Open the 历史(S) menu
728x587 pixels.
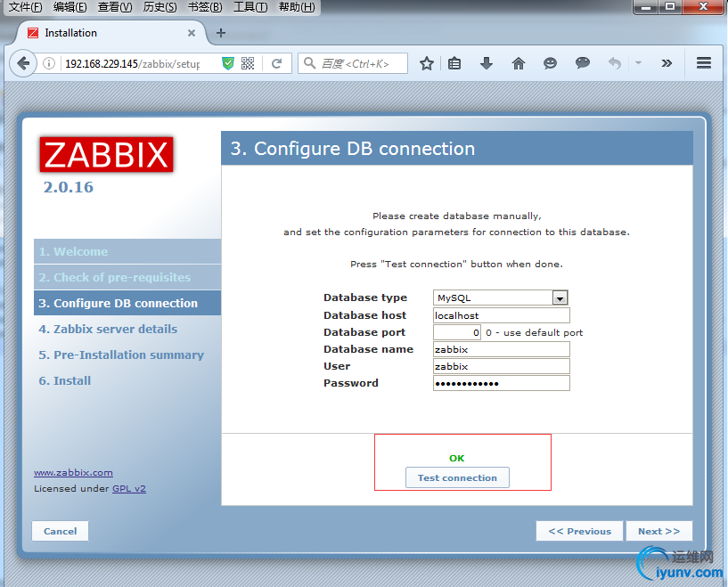[x=160, y=7]
